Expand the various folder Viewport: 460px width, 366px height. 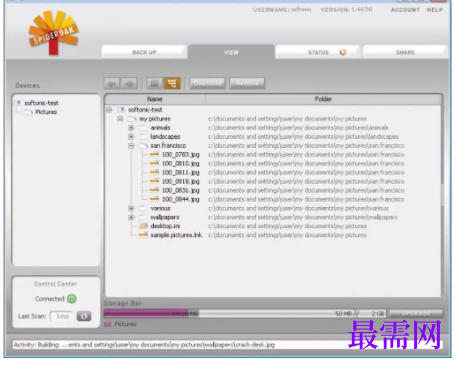[131, 208]
